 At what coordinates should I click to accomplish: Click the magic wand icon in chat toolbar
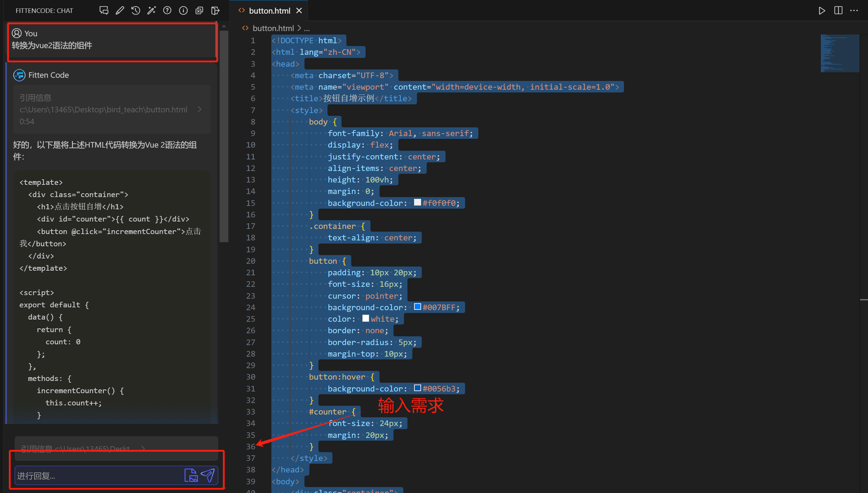(x=152, y=10)
